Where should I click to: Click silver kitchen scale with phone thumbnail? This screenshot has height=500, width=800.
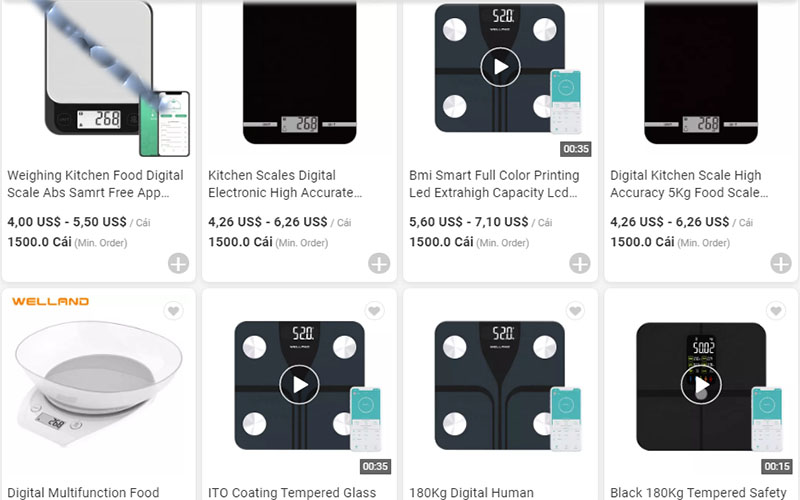tap(100, 80)
